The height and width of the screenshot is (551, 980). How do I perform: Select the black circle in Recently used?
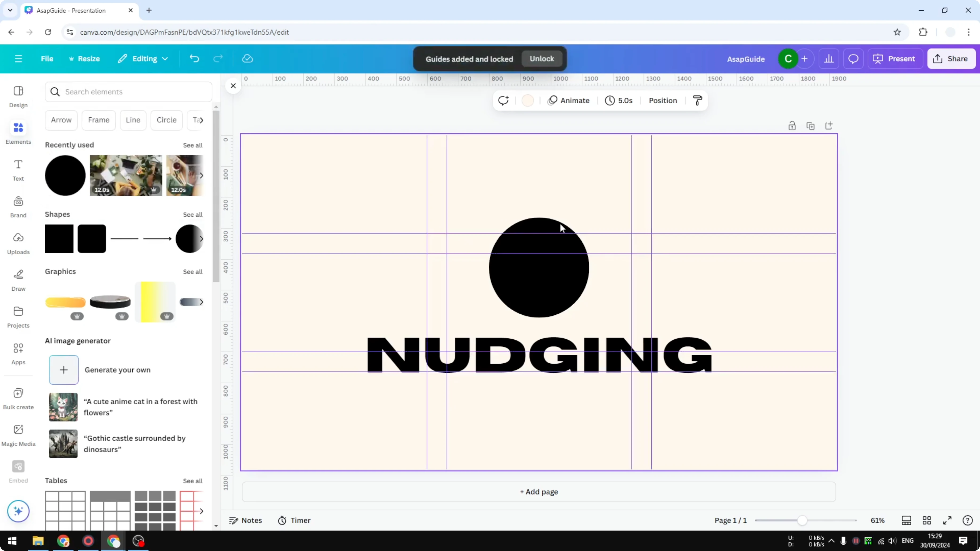point(66,175)
